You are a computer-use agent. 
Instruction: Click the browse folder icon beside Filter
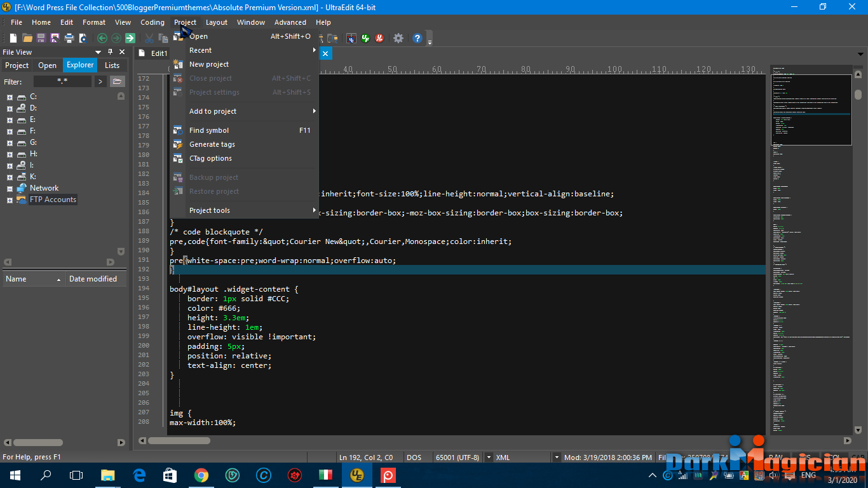point(117,81)
